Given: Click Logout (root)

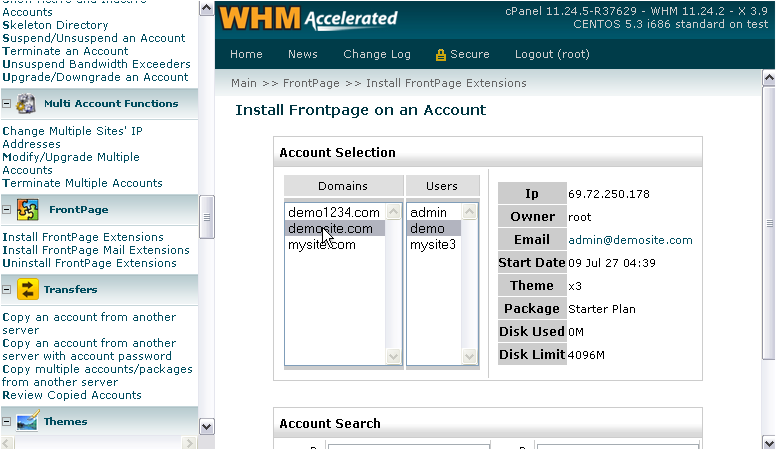Looking at the screenshot, I should tap(552, 54).
